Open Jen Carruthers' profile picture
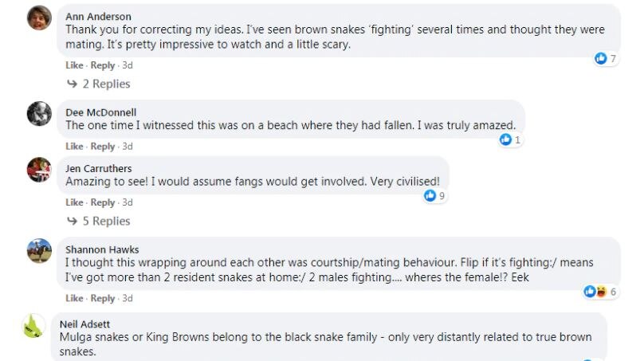Screen dimensions: 644x361 (39, 170)
